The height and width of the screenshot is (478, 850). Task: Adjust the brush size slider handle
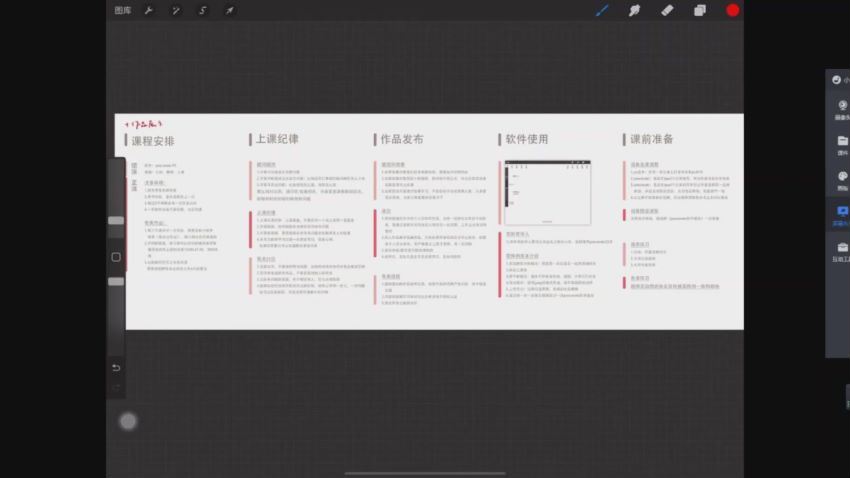116,221
